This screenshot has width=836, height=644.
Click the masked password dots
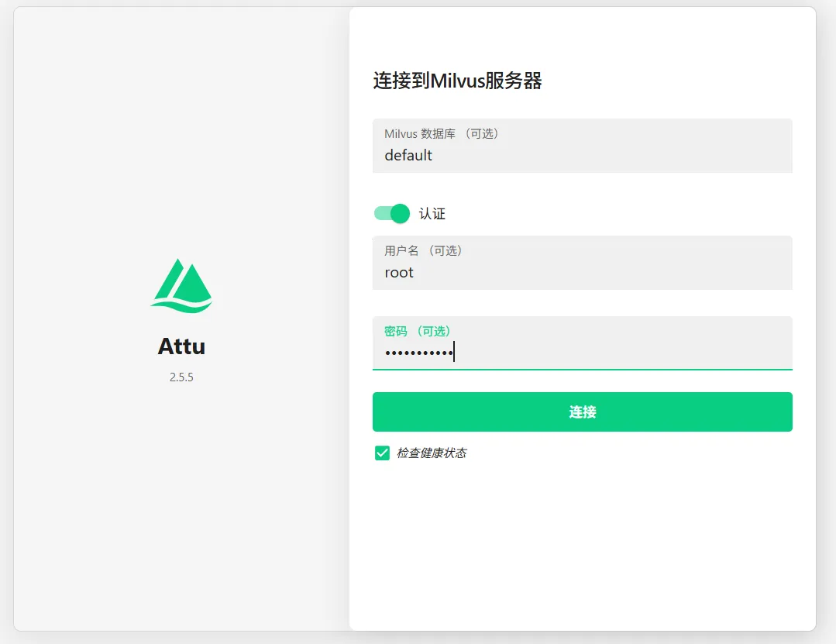coord(419,353)
